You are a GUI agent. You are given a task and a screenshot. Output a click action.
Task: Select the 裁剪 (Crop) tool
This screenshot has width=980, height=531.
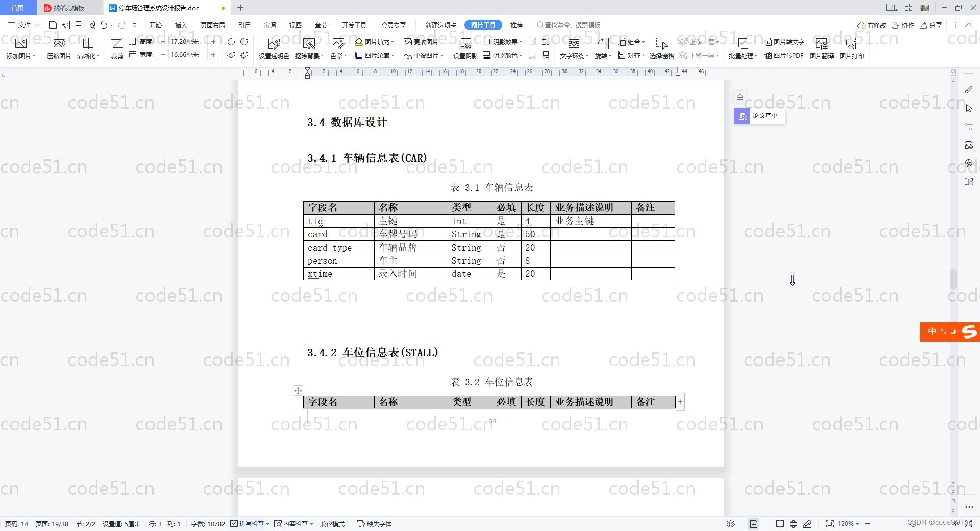117,49
